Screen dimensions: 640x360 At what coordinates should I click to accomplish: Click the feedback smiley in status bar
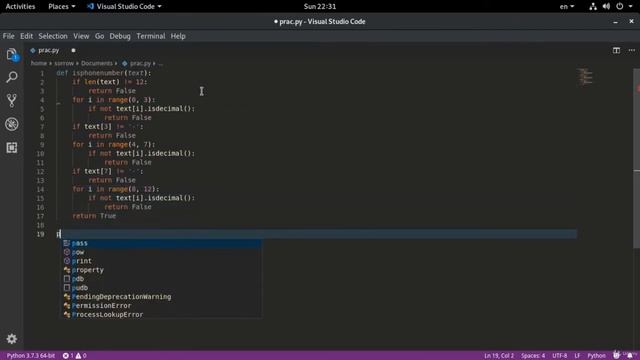616,356
